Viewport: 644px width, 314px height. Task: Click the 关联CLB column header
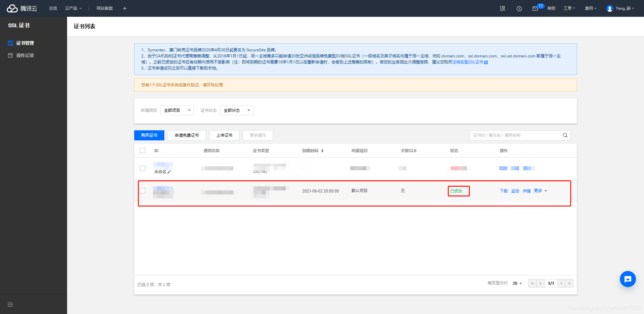click(409, 151)
